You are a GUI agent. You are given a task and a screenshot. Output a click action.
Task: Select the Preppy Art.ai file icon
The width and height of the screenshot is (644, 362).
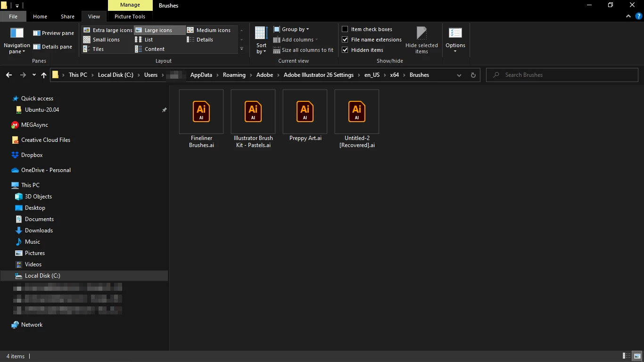coord(305,112)
